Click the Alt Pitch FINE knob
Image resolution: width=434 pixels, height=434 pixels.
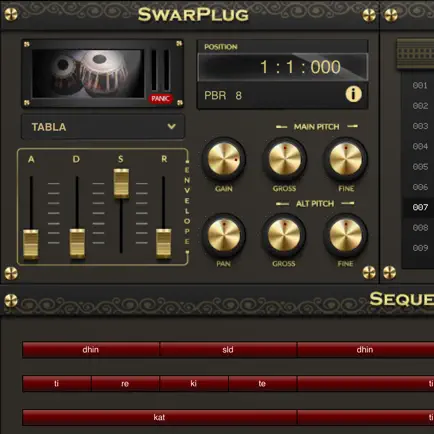click(346, 235)
